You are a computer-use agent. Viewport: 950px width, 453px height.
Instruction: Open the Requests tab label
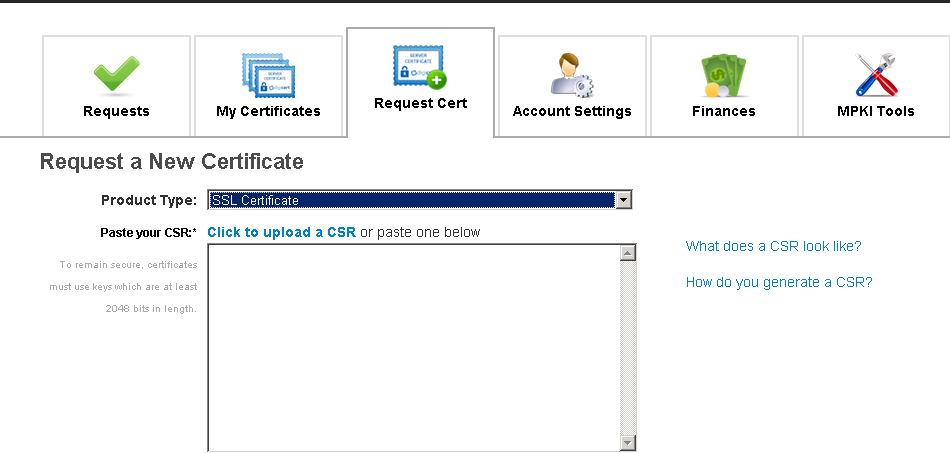(116, 111)
